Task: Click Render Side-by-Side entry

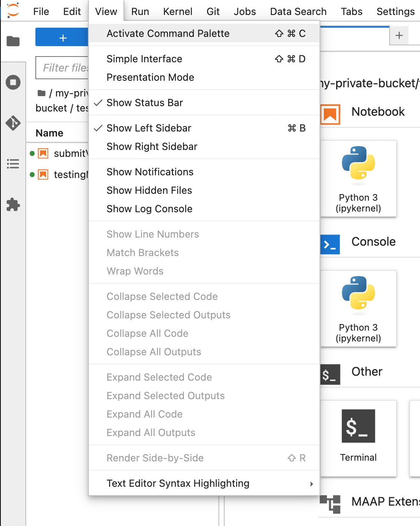Action: coord(204,458)
